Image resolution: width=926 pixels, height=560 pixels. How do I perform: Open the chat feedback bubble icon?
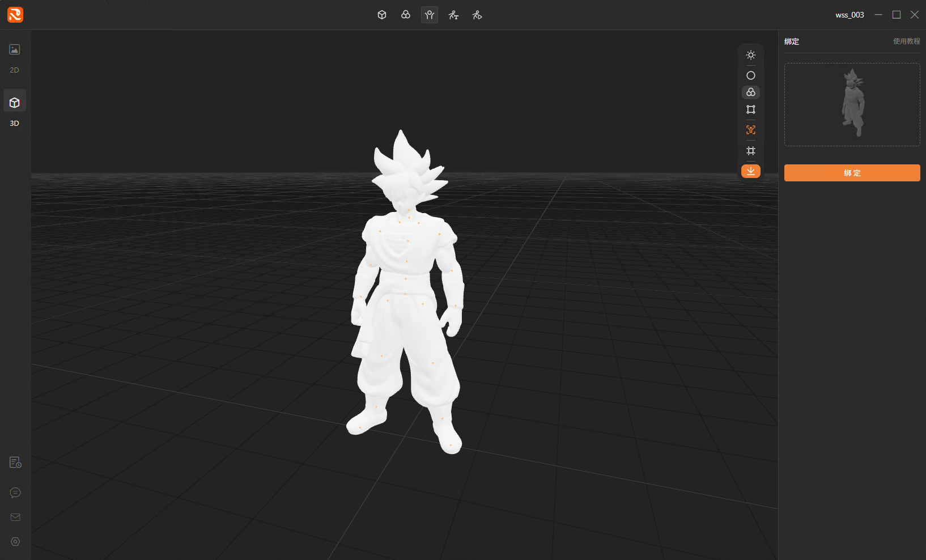[15, 493]
